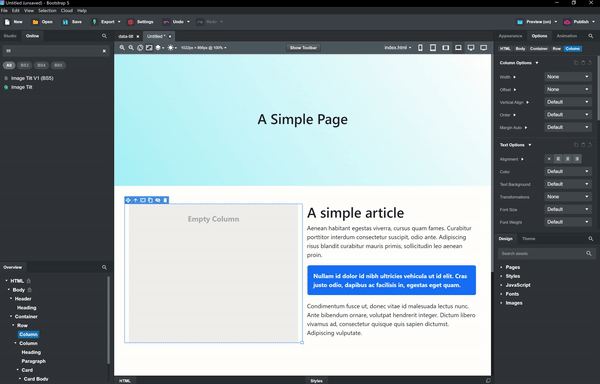Select the phone device preview size
This screenshot has width=600, height=384.
pos(420,48)
